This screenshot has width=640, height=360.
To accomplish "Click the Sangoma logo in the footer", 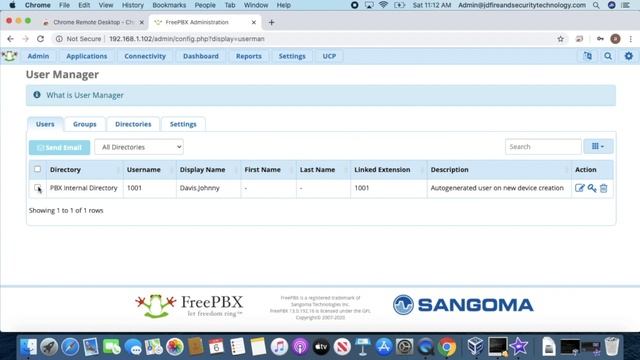I will pos(463,305).
